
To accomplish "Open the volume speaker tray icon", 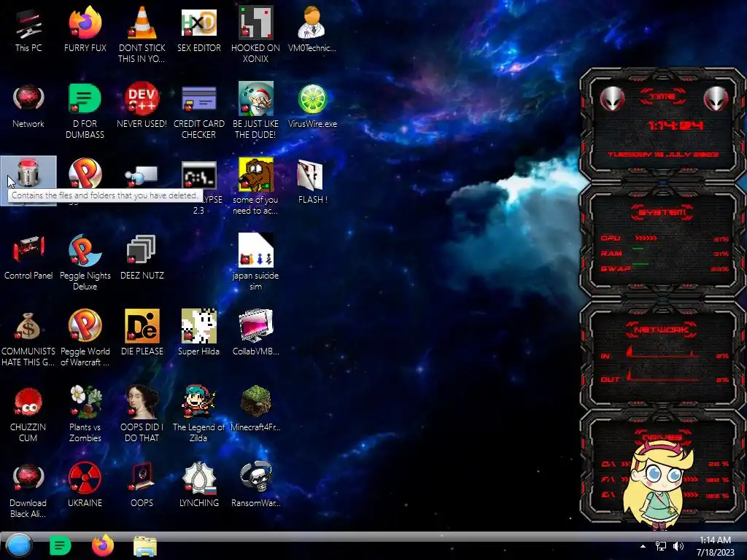I will (678, 546).
